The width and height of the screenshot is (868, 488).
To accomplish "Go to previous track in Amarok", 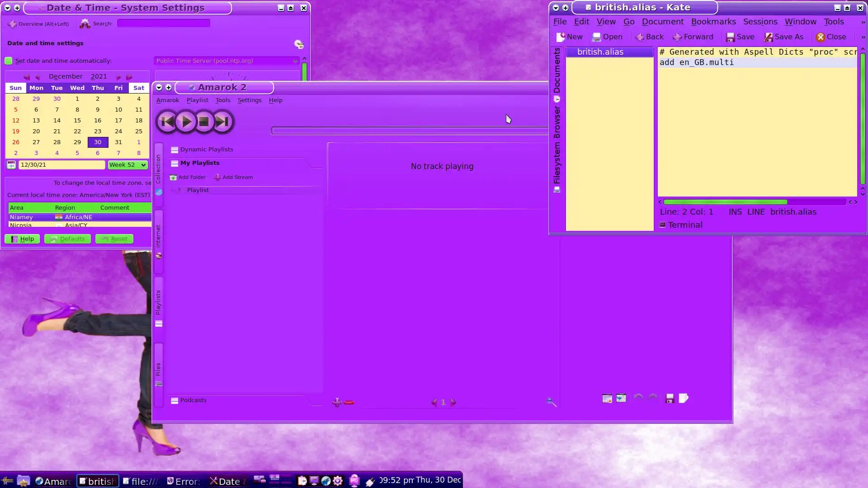I will [x=167, y=122].
